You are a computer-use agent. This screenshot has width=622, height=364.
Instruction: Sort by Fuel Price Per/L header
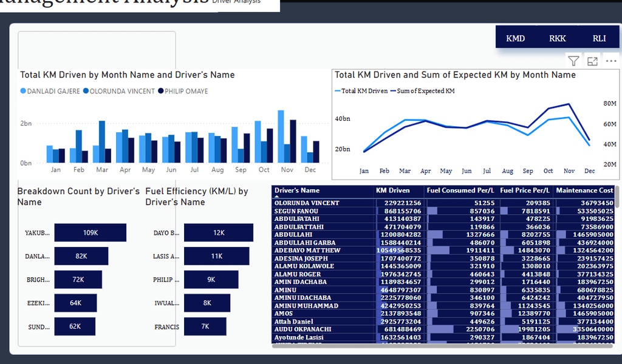[524, 190]
